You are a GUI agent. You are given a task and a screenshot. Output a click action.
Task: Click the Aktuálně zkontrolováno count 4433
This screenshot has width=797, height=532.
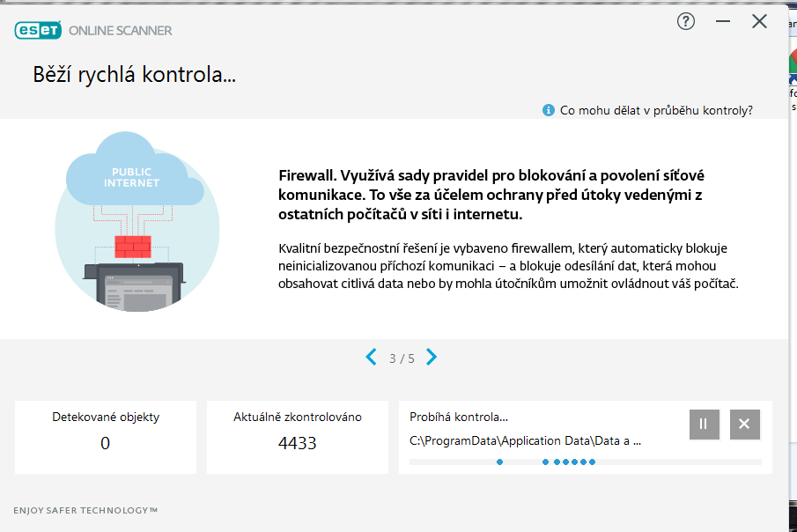click(x=297, y=443)
